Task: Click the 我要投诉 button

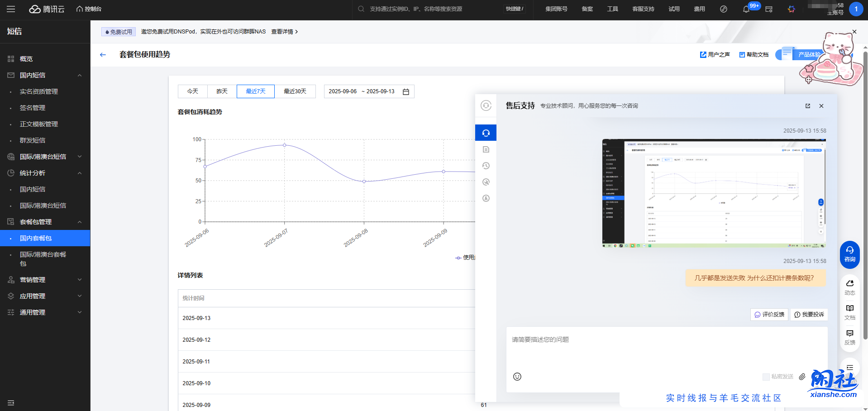Action: click(x=809, y=315)
